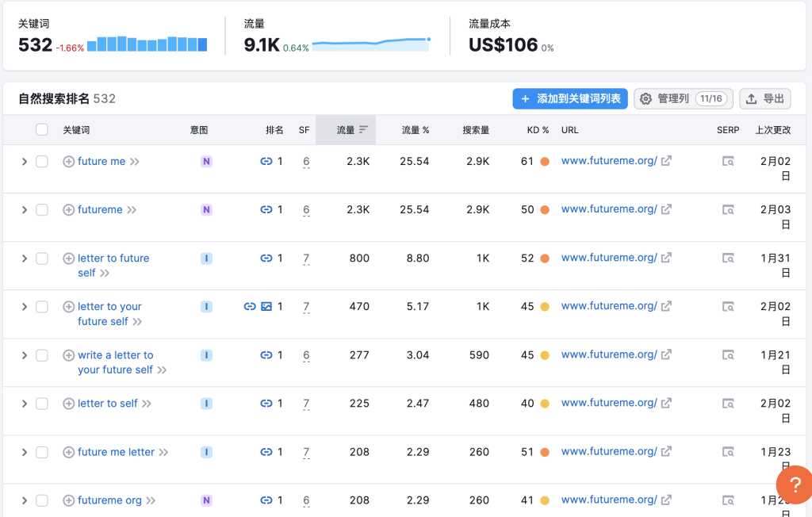
Task: Expand the letter to future self row
Action: coord(24,258)
